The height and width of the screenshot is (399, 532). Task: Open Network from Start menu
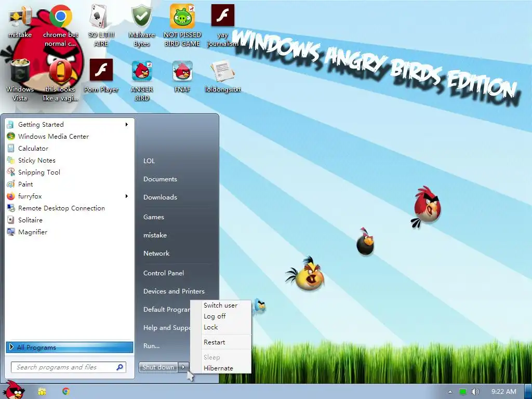tap(156, 254)
